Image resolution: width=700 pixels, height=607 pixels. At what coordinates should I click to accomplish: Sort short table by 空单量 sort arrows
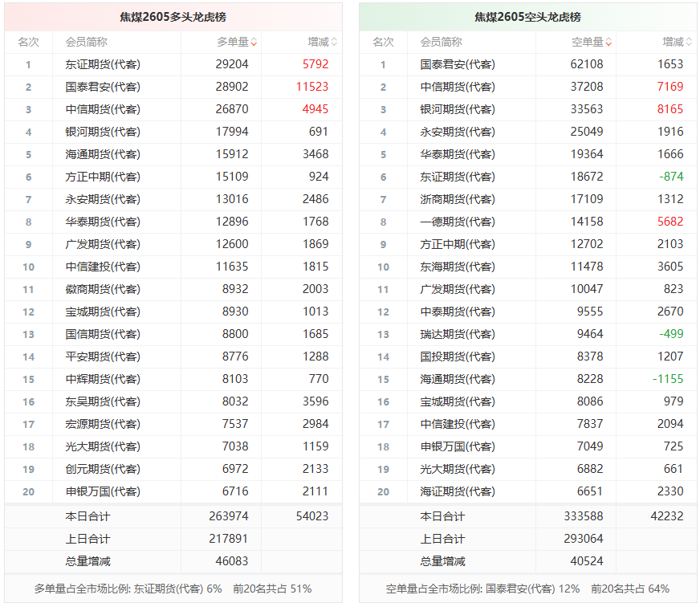click(608, 43)
